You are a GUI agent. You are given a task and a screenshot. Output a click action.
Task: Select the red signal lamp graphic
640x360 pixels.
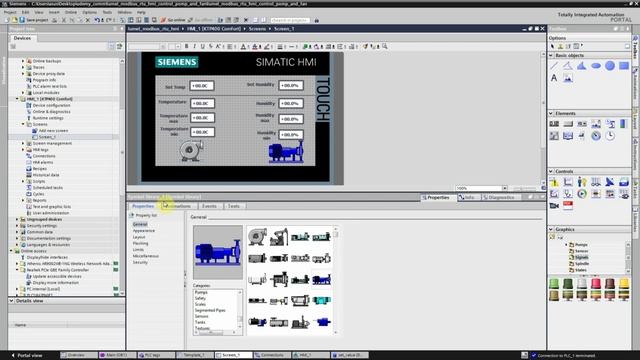(x=596, y=283)
